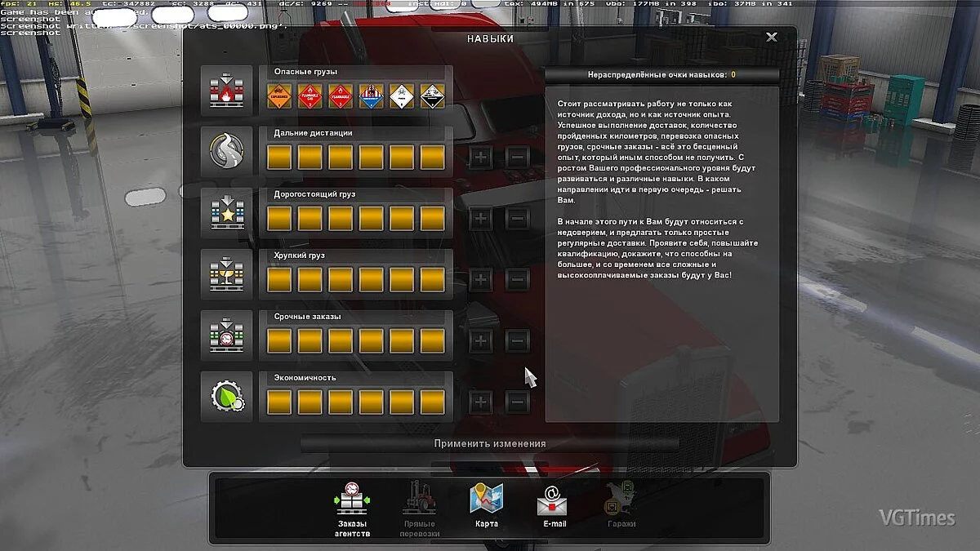Viewport: 980px width, 551px height.
Task: Add a point to Экономичность with plus
Action: pyautogui.click(x=480, y=402)
